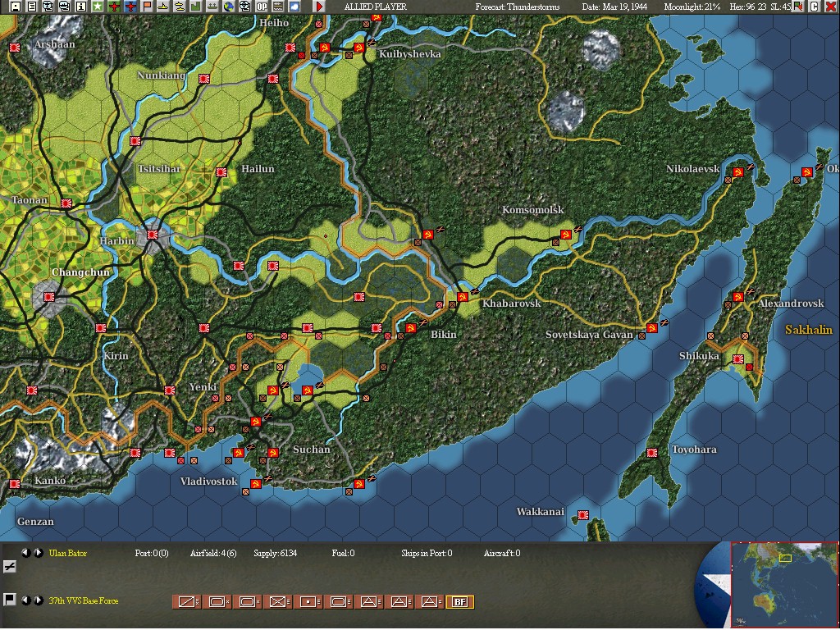This screenshot has width=840, height=630.
Task: Select next unit right arrow near 37th VVS
Action: [38, 600]
